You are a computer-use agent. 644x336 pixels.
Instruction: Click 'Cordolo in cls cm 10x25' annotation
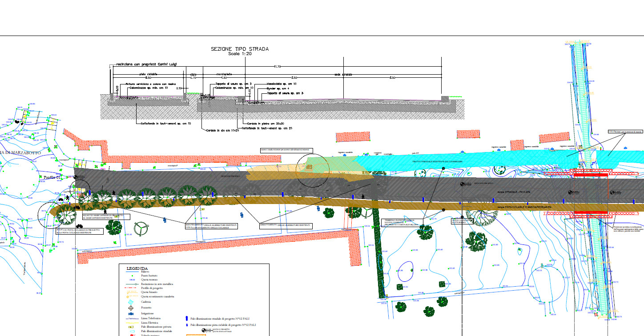pos(222,130)
